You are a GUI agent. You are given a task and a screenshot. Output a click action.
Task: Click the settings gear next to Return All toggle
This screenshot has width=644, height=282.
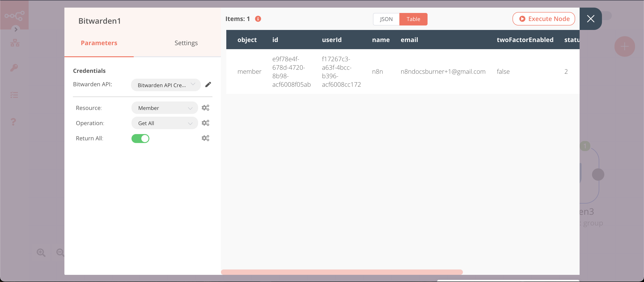(205, 138)
